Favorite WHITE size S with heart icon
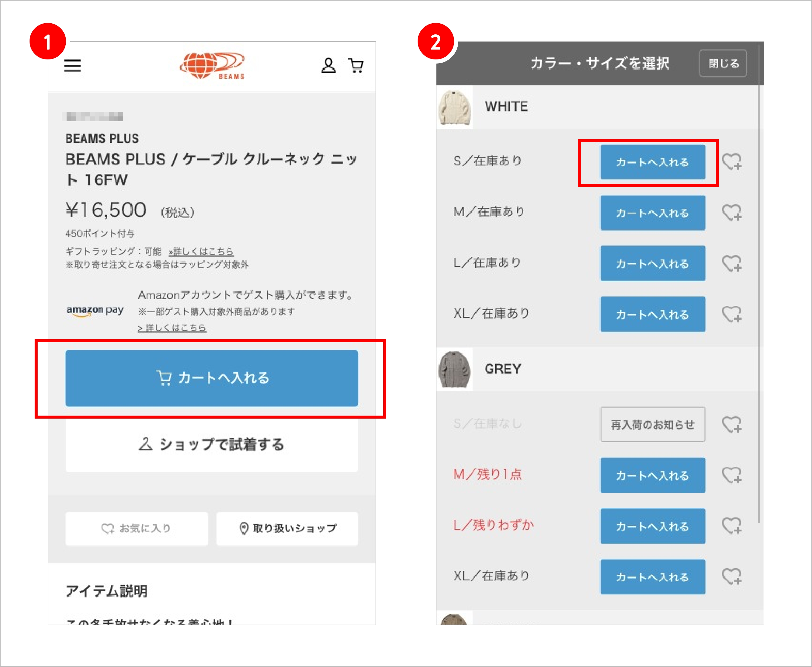The height and width of the screenshot is (667, 812). pos(731,162)
